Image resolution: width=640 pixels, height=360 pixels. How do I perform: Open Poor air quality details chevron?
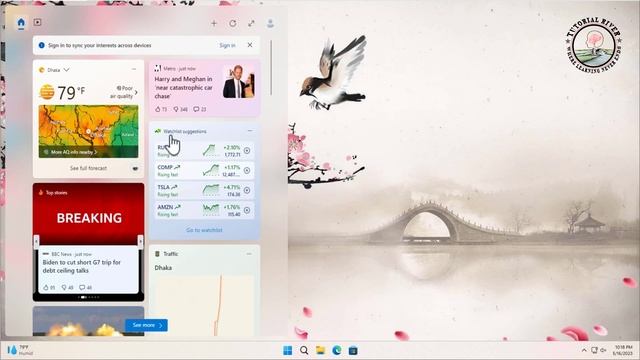coord(136,93)
